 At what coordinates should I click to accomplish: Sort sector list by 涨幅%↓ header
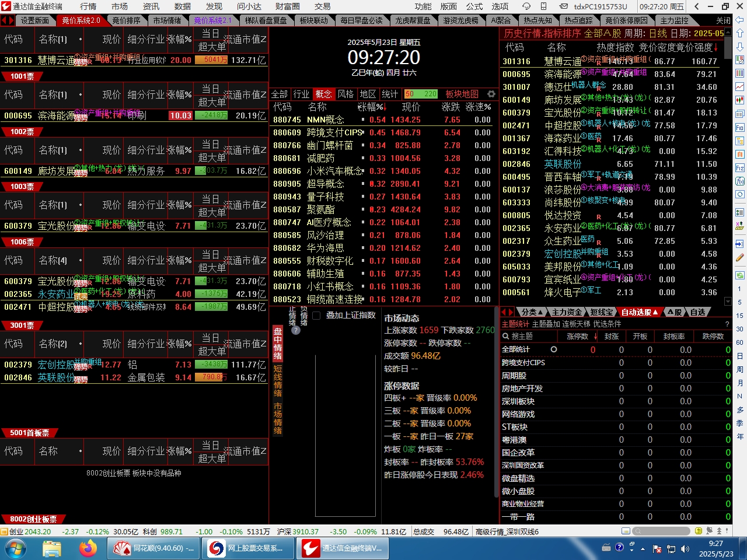[372, 107]
